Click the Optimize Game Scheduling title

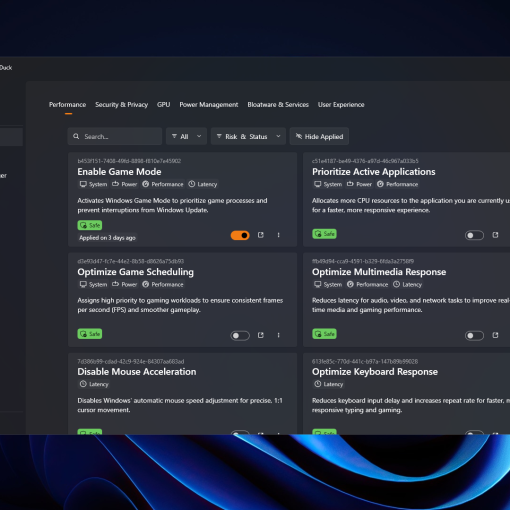pyautogui.click(x=135, y=272)
